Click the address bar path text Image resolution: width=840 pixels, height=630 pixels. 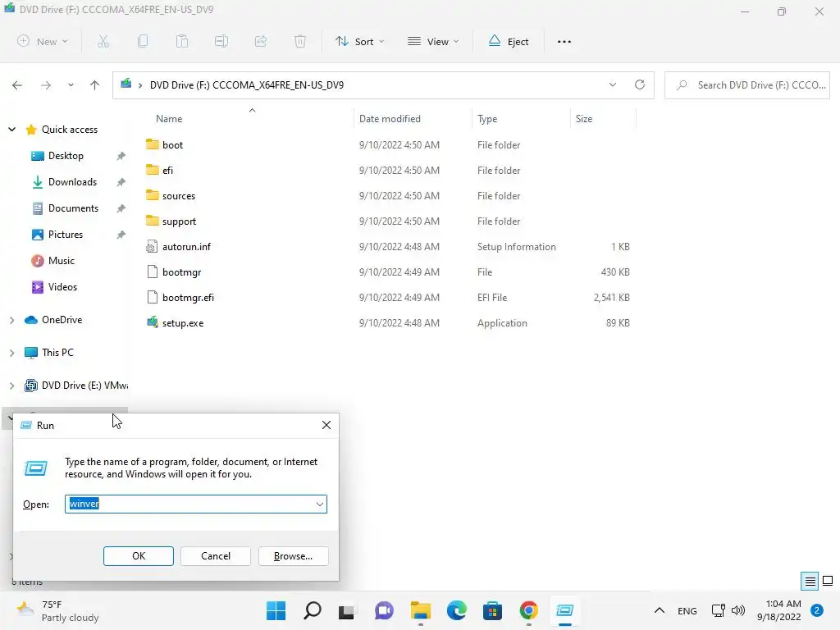pyautogui.click(x=246, y=85)
